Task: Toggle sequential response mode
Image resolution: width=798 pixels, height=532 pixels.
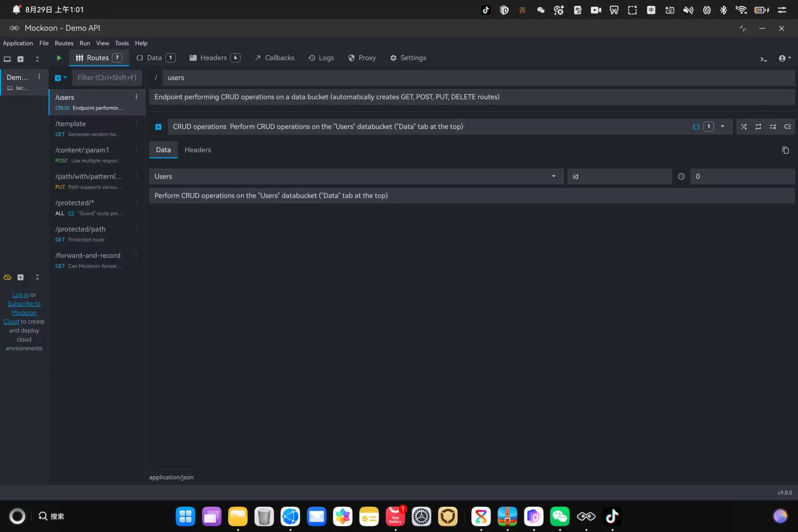Action: [759, 127]
